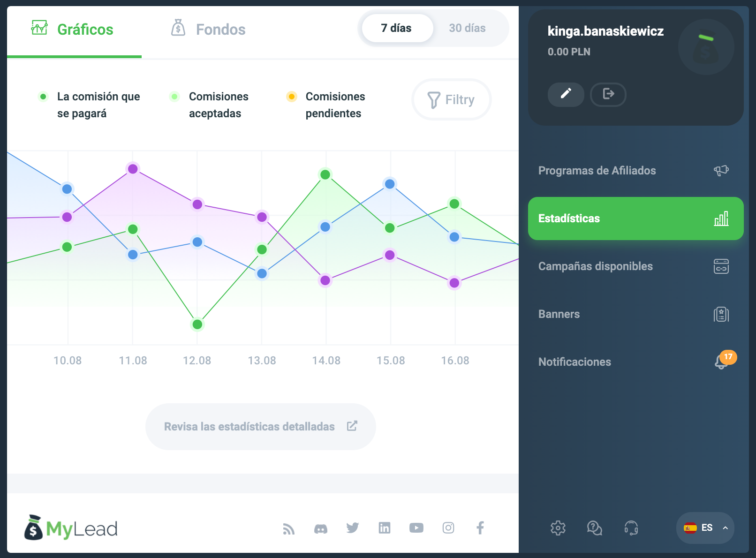Screen dimensions: 756x558
Task: Open the Instagram footer icon
Action: (448, 528)
